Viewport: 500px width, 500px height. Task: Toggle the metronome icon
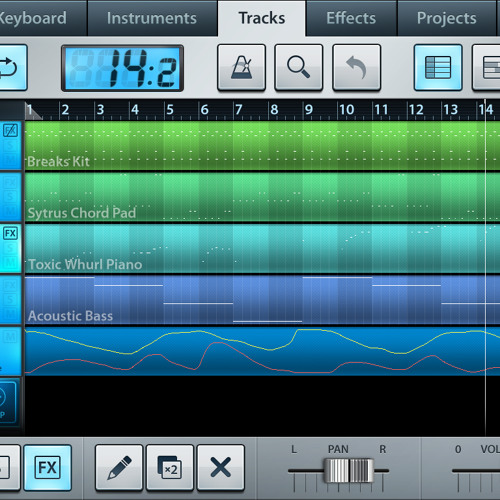pos(242,67)
